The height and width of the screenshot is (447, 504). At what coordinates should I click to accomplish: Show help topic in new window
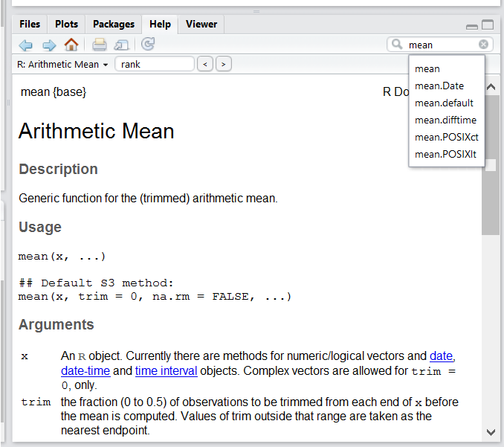coord(121,45)
